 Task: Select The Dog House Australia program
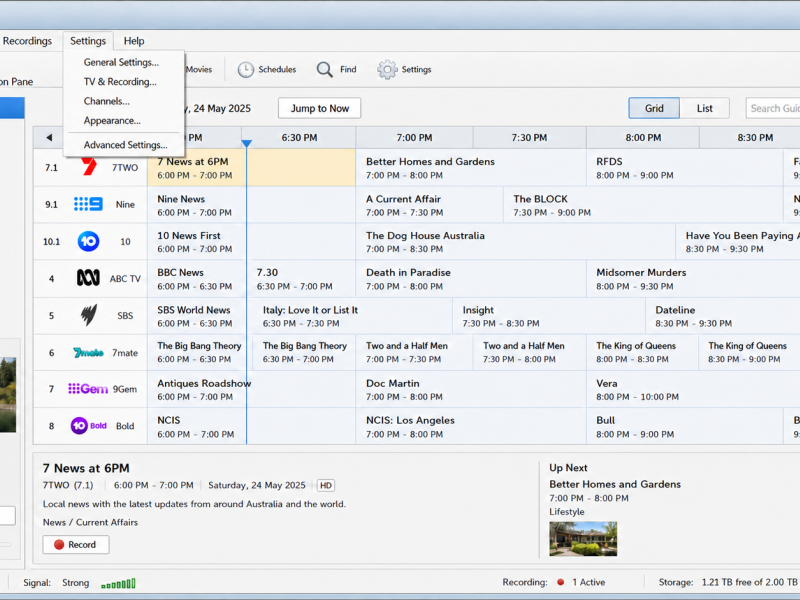click(x=516, y=241)
